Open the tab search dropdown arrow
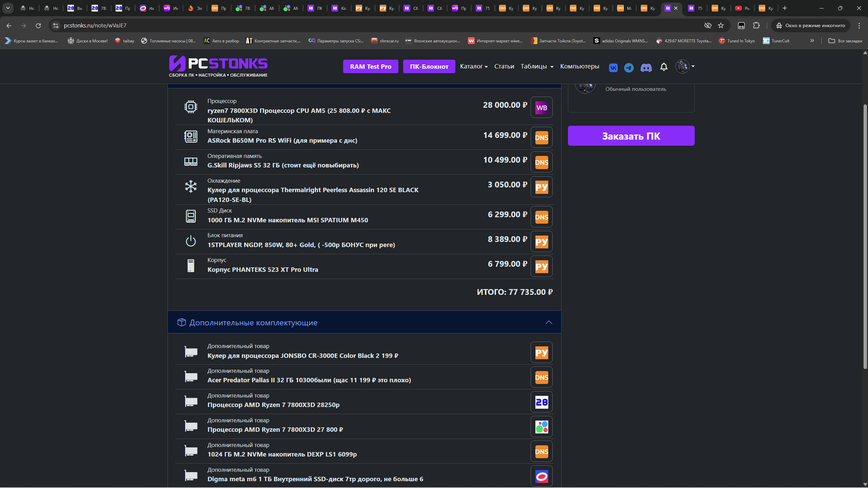The width and height of the screenshot is (868, 488). pos(8,8)
